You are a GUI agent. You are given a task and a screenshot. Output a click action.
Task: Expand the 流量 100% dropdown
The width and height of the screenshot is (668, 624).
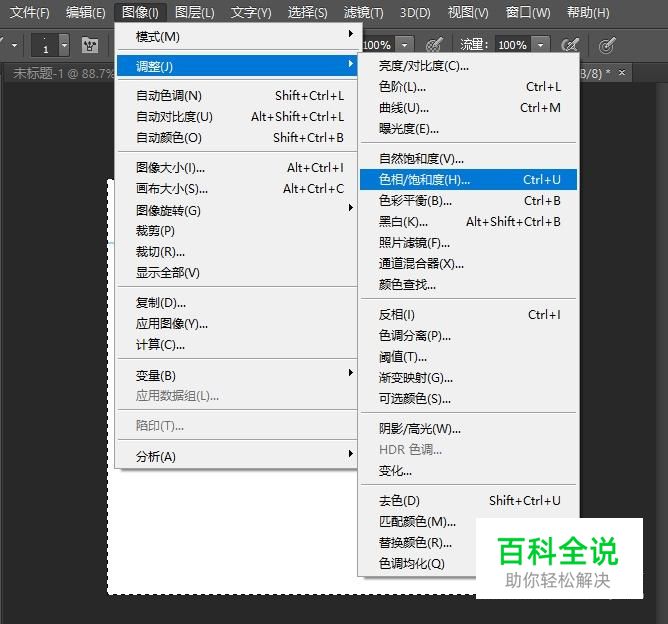click(540, 45)
